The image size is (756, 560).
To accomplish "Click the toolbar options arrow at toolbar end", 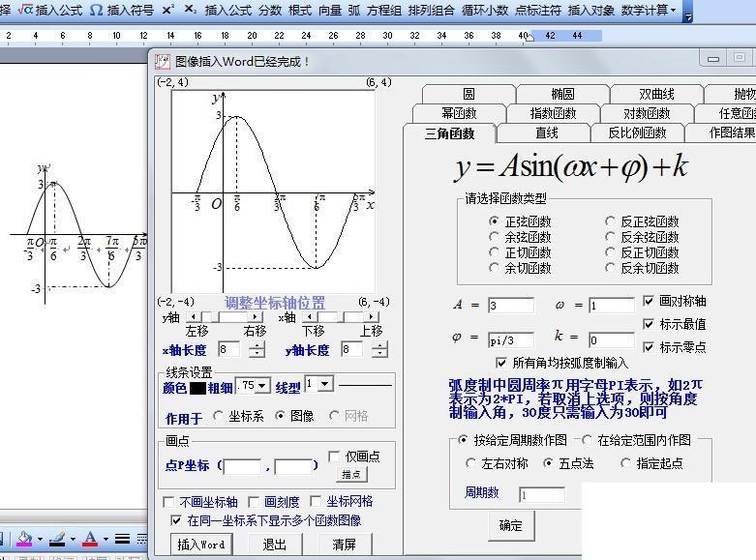I will 688,16.
